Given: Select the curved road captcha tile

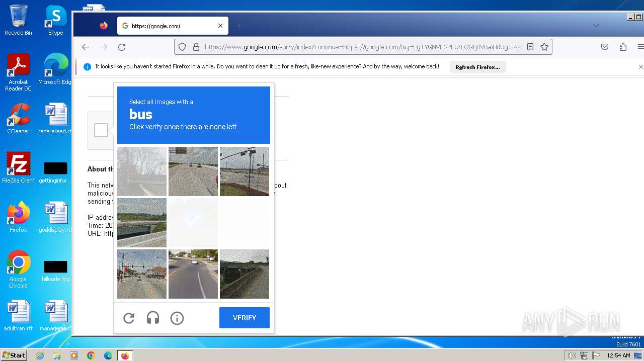Looking at the screenshot, I should pyautogui.click(x=193, y=274).
